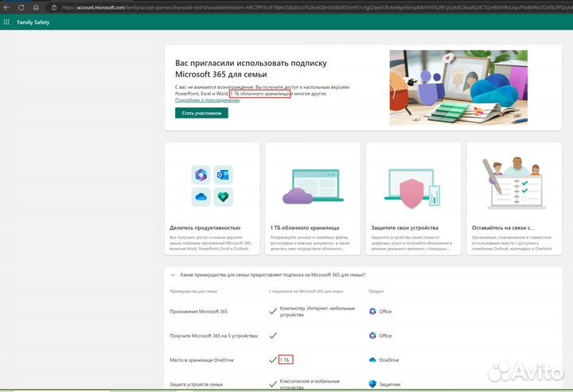Click the Outlook app icon
Viewport: 573px width, 392px height.
[x=224, y=175]
